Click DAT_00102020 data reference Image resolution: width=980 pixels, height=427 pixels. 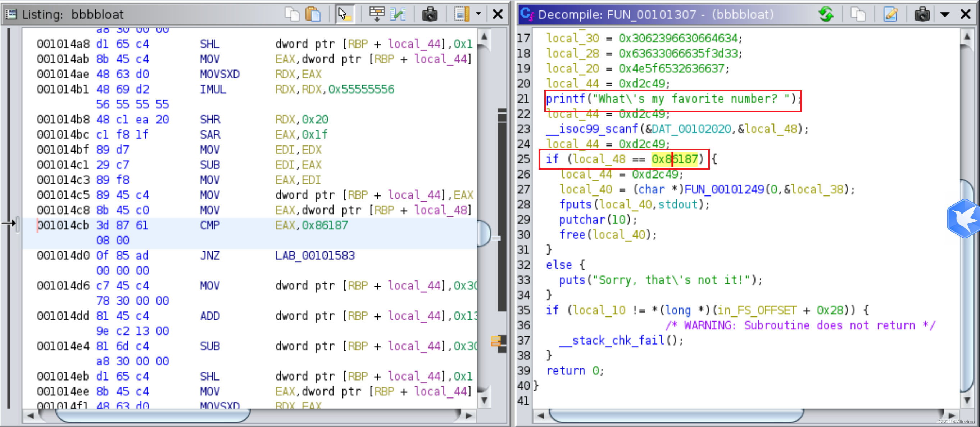click(691, 129)
